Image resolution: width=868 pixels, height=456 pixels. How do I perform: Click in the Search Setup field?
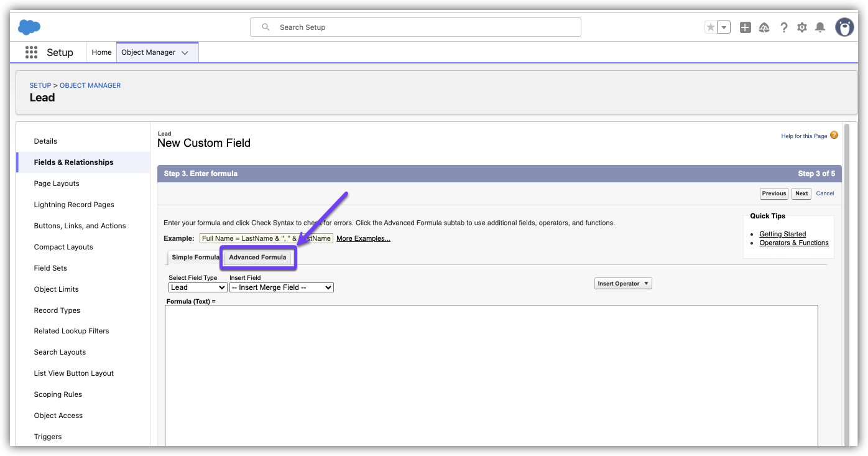[x=415, y=27]
